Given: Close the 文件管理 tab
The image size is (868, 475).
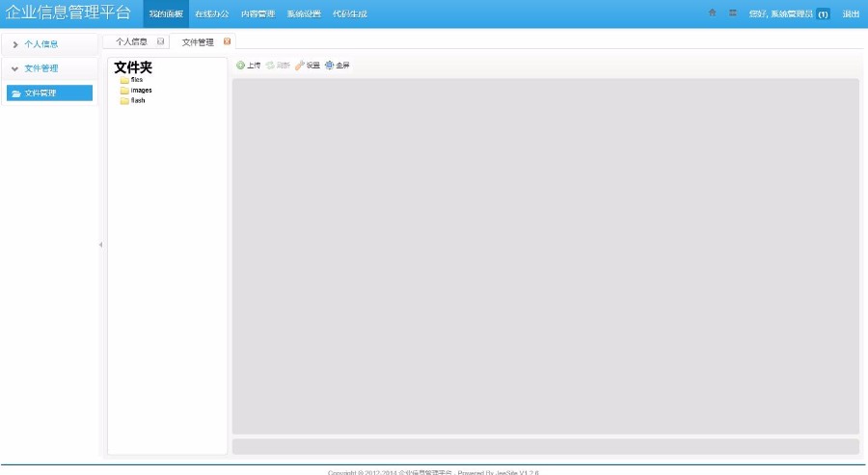Looking at the screenshot, I should (x=227, y=41).
